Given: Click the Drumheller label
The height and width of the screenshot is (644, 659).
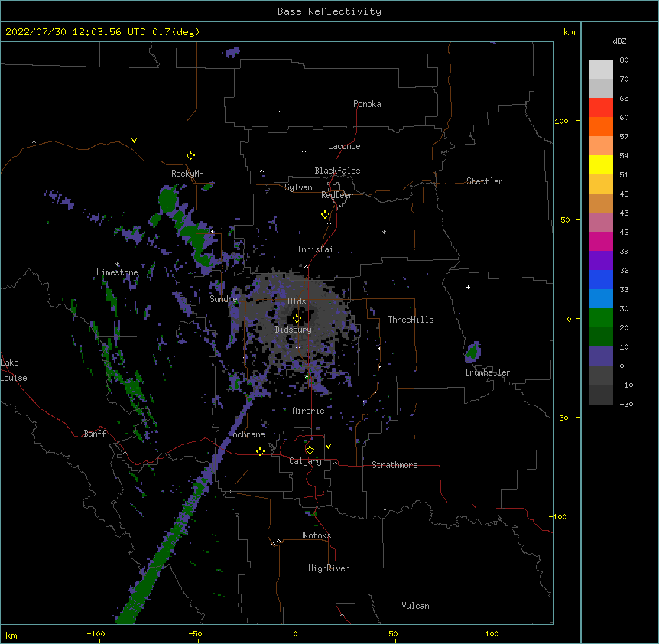Looking at the screenshot, I should (x=488, y=372).
